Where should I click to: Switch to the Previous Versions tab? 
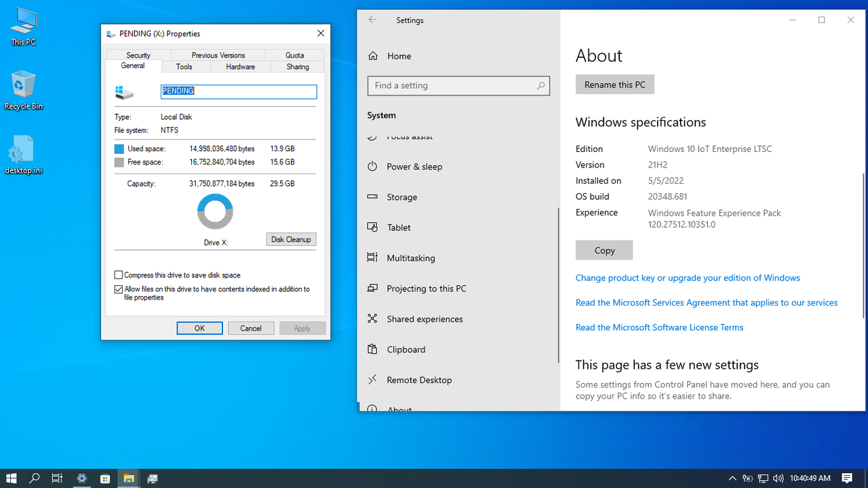point(218,55)
